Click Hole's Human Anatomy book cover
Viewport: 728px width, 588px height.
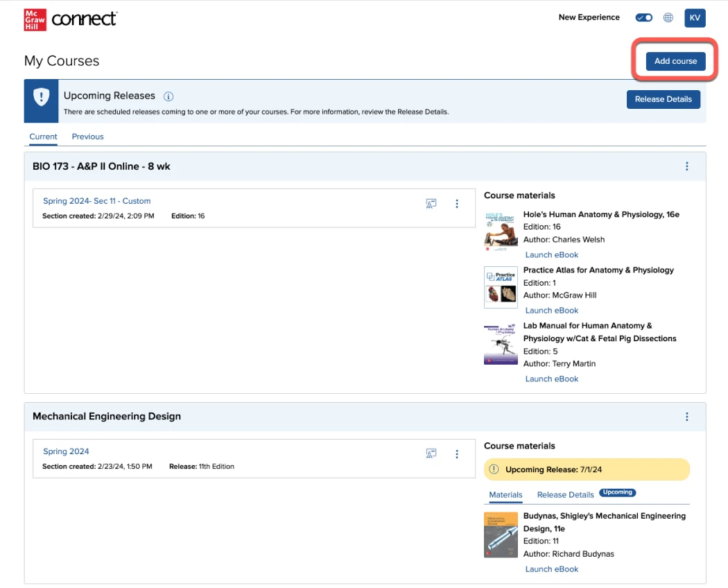pos(501,232)
